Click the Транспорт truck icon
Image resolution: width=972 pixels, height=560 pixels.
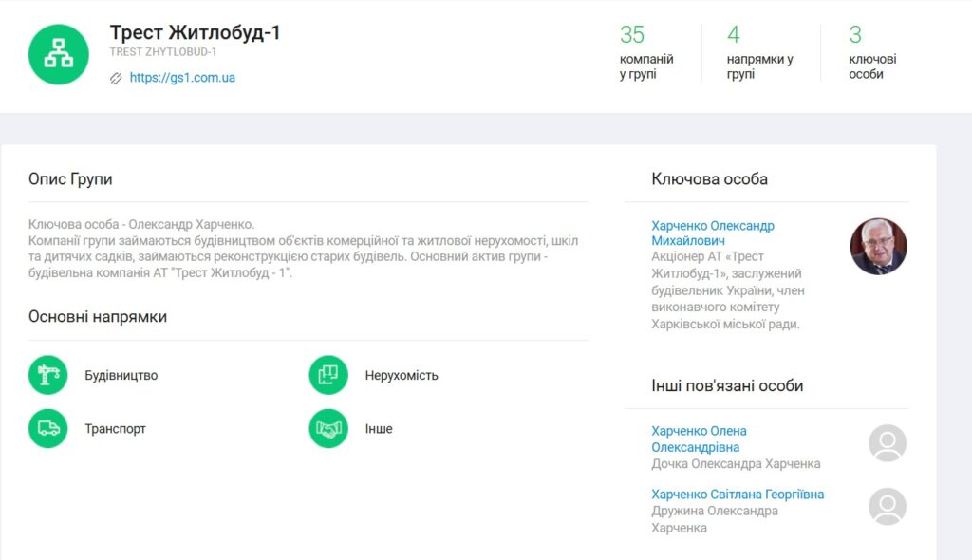48,428
